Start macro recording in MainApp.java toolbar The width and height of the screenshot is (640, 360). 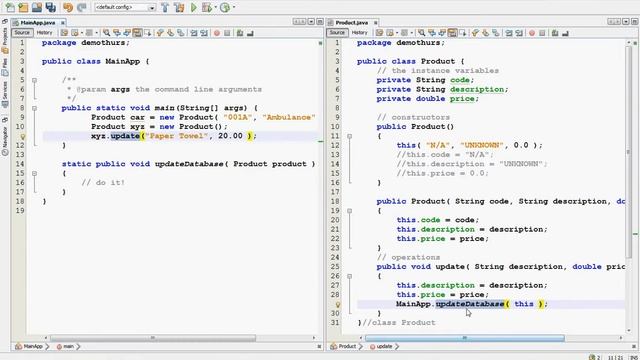pyautogui.click(x=217, y=33)
